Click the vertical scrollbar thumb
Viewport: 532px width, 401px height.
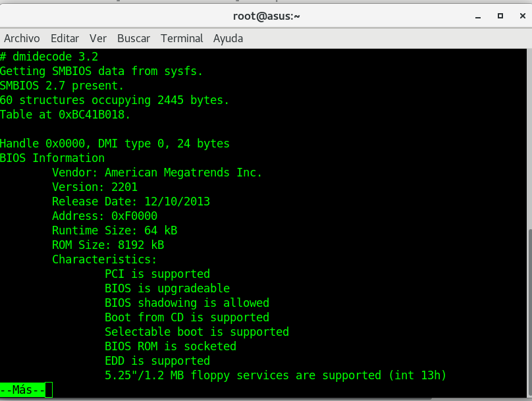528,312
